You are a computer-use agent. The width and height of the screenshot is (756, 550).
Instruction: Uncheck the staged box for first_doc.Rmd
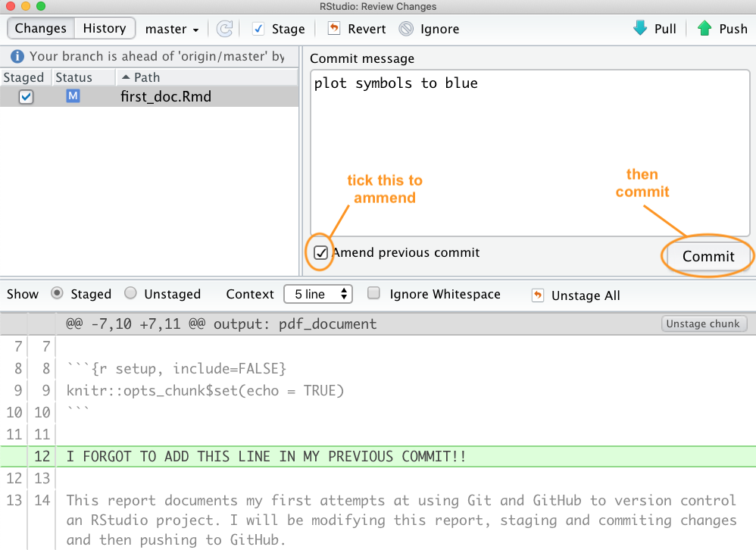tap(26, 97)
